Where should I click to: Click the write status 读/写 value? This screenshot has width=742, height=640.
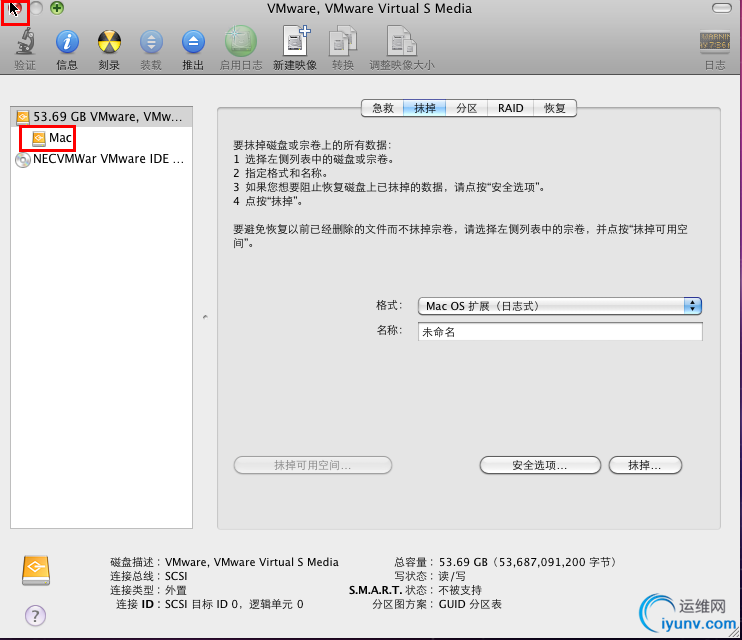[452, 576]
